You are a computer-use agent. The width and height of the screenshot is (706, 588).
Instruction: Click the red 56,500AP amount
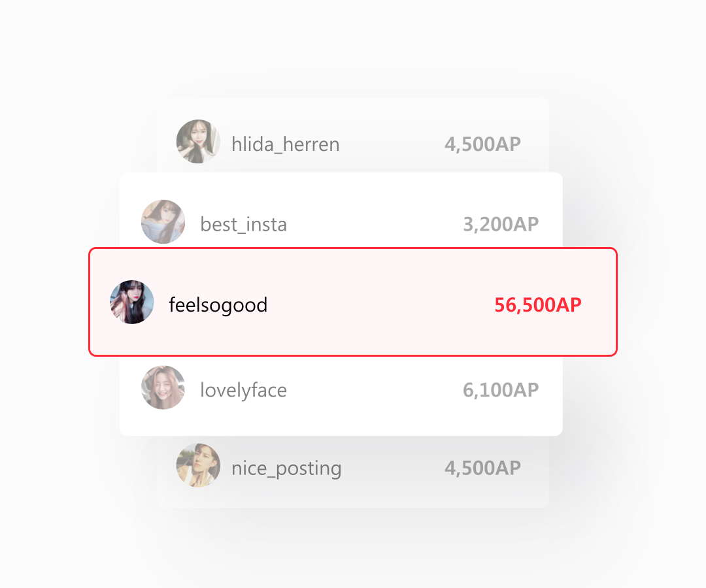tap(538, 305)
